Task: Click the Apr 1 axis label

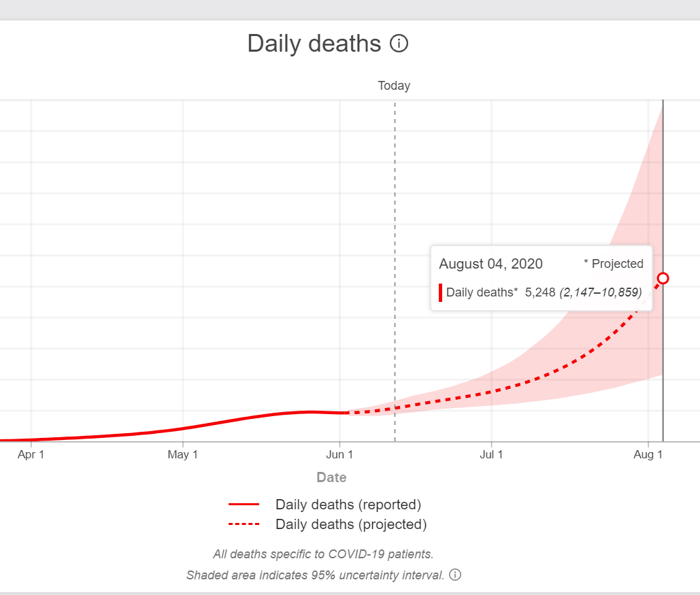Action: click(x=31, y=454)
